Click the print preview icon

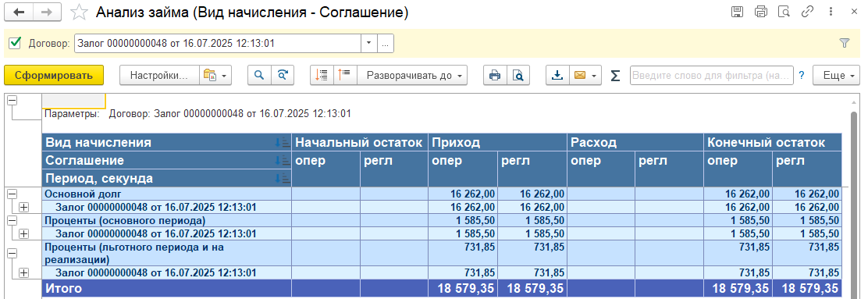coord(518,75)
